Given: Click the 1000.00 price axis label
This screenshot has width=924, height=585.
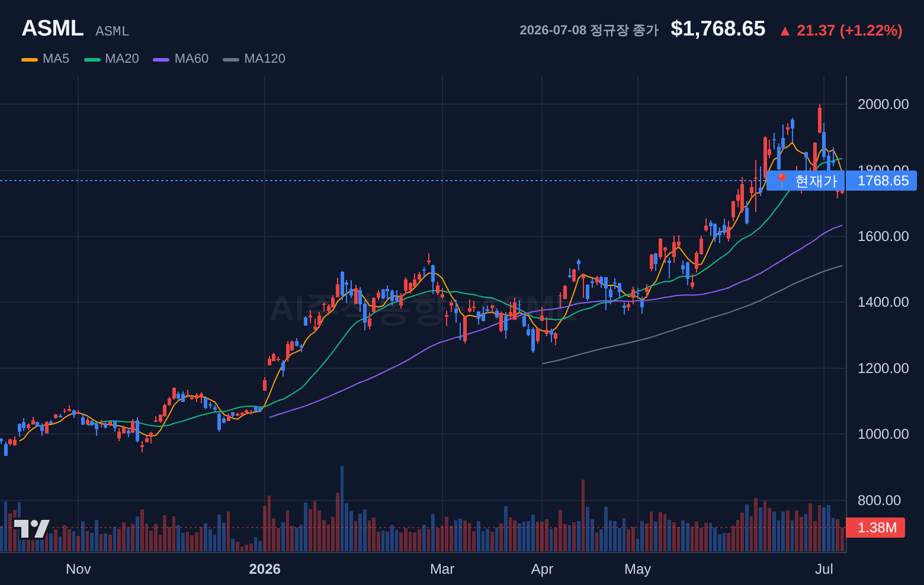Looking at the screenshot, I should pyautogui.click(x=883, y=434).
